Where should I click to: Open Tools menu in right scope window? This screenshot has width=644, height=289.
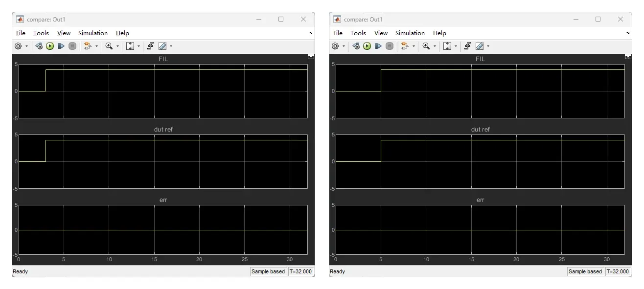point(358,33)
